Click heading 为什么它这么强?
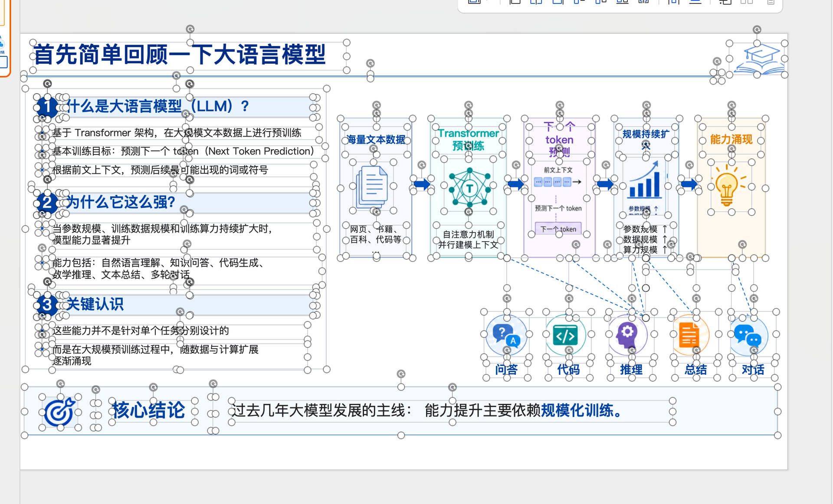Screen dimensions: 833x504 coord(121,202)
